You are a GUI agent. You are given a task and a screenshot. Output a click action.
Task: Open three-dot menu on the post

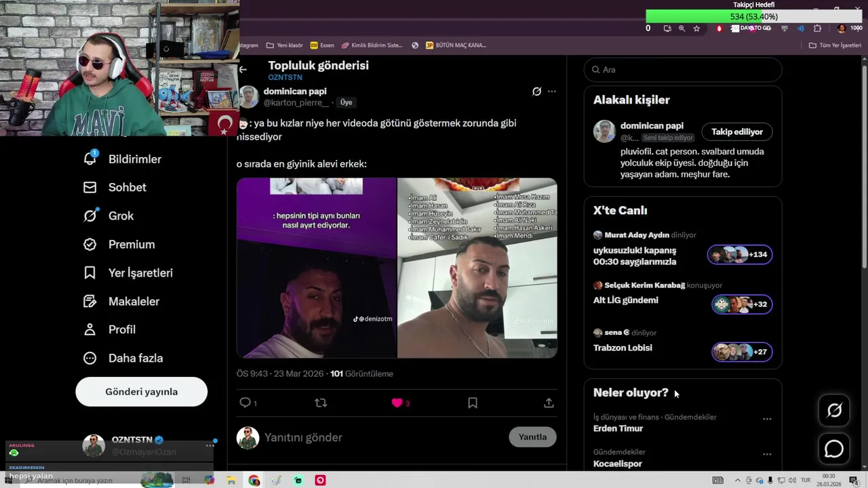tap(552, 91)
